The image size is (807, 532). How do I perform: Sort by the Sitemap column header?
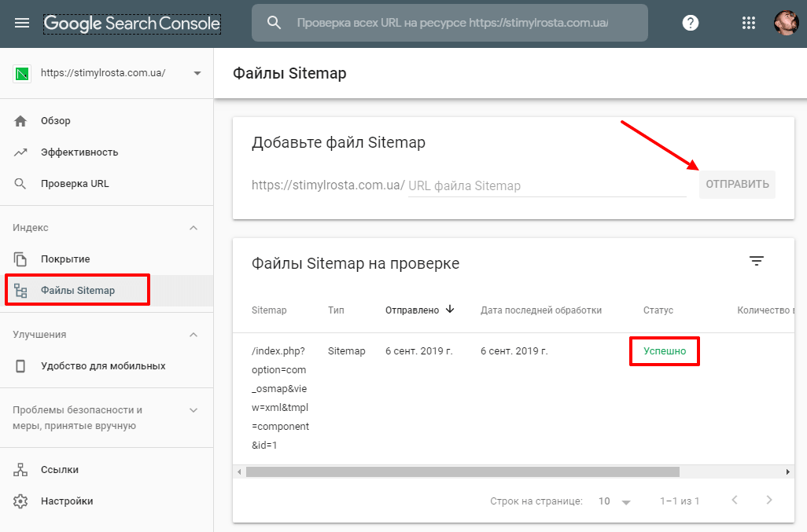pos(269,310)
